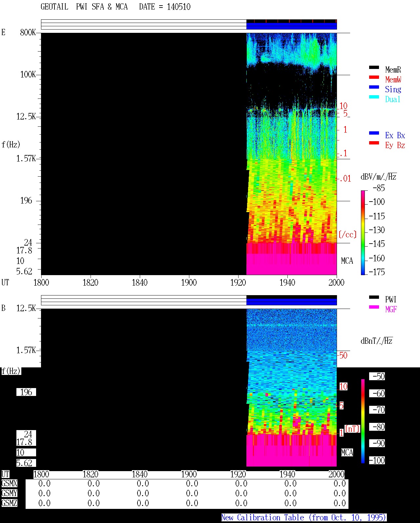Click the "-85" color scale value

[x=379, y=188]
